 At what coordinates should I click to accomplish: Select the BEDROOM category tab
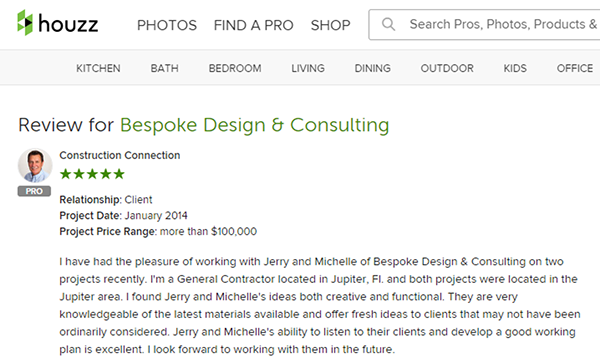coord(235,68)
